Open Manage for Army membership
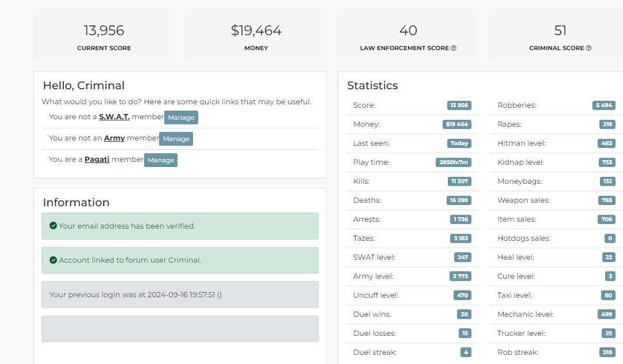Screen dimensions: 623x364 (x=176, y=139)
